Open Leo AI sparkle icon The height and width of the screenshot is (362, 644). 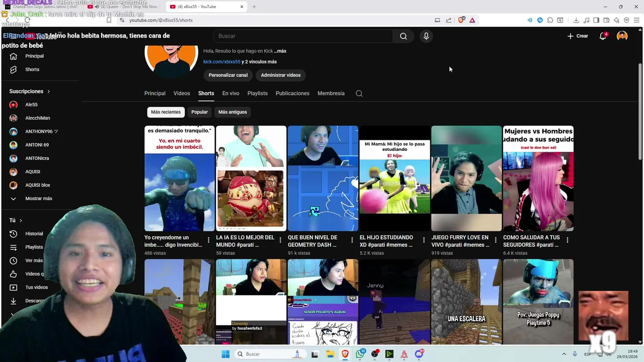pos(616,20)
